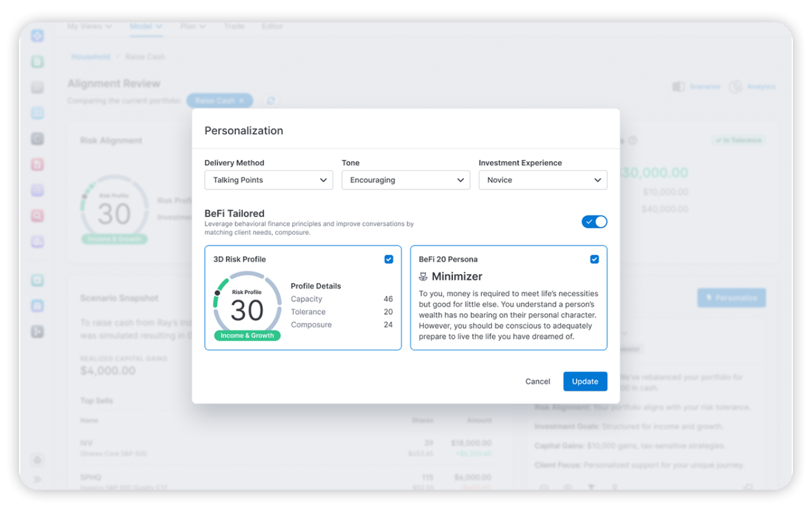
Task: Cancel the Personalization dialog
Action: point(537,381)
